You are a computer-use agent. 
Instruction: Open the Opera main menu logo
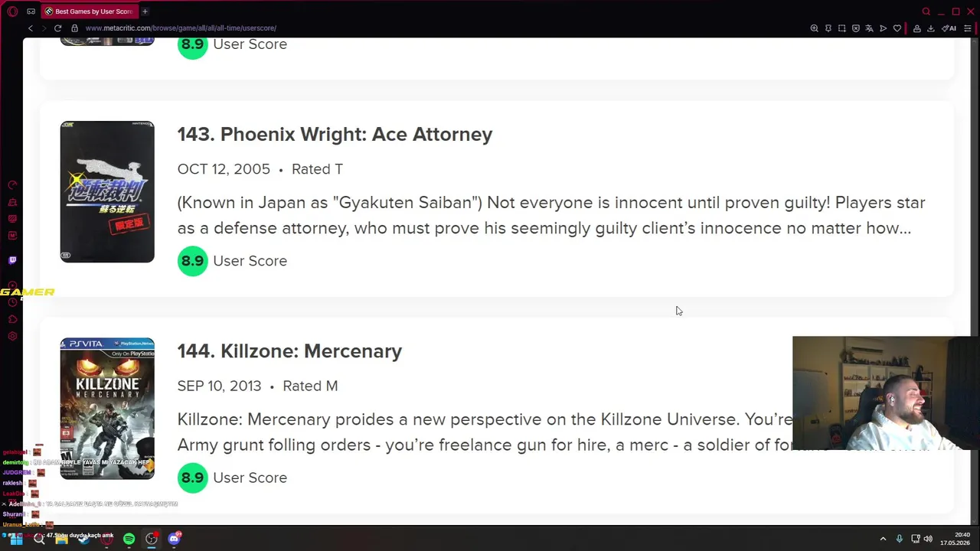[x=12, y=11]
